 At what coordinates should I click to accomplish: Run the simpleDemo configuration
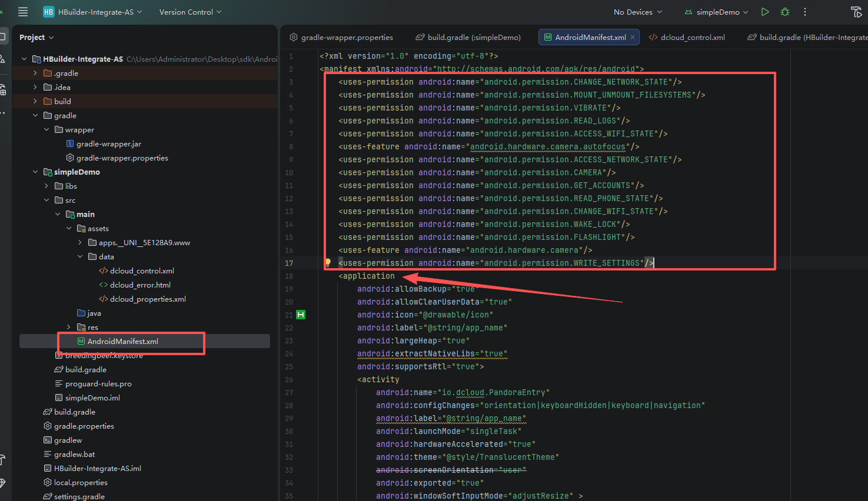pyautogui.click(x=765, y=12)
